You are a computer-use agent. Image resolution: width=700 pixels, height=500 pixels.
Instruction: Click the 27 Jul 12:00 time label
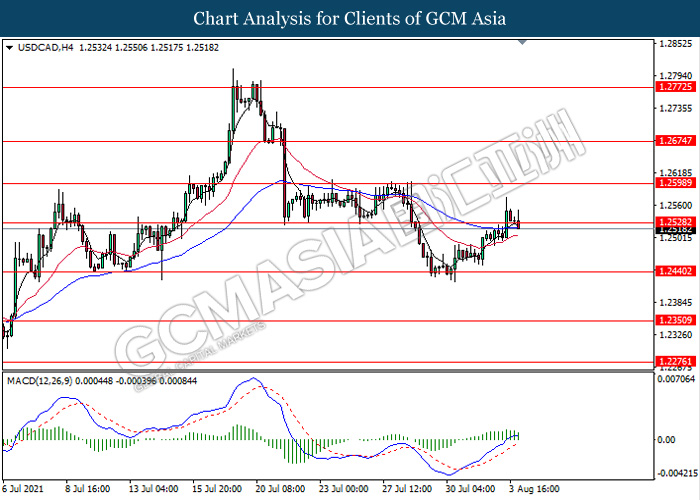pyautogui.click(x=407, y=489)
